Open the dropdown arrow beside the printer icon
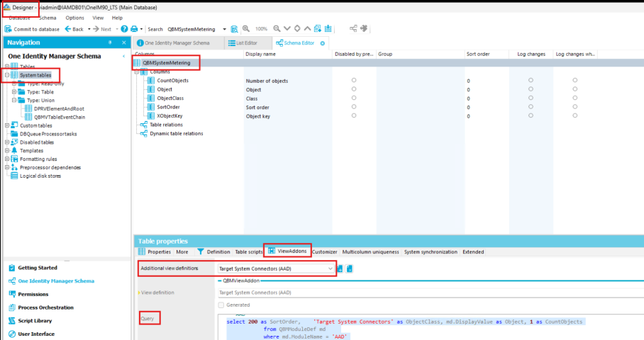Image resolution: width=644 pixels, height=340 pixels. 141,29
